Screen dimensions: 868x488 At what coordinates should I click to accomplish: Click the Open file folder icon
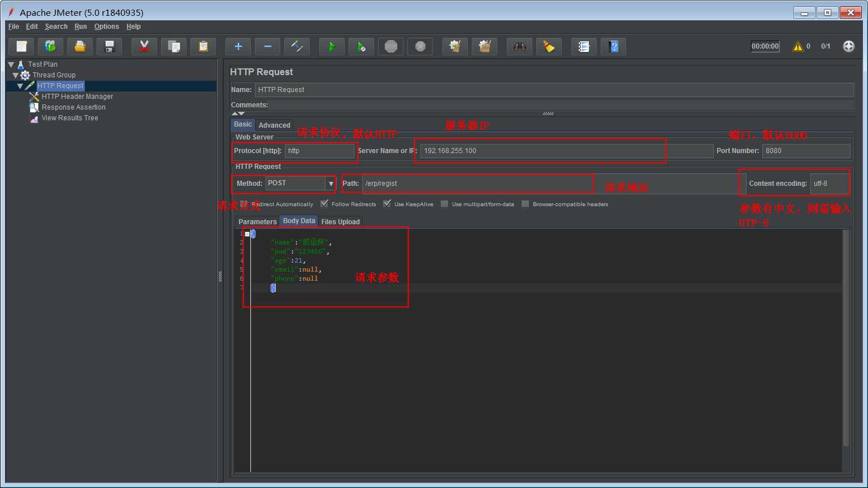pos(80,46)
